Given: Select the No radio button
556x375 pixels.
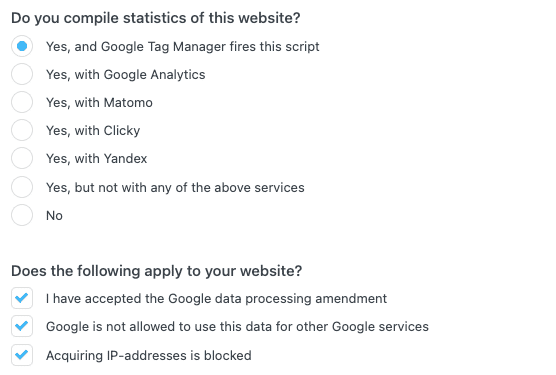Looking at the screenshot, I should point(22,215).
